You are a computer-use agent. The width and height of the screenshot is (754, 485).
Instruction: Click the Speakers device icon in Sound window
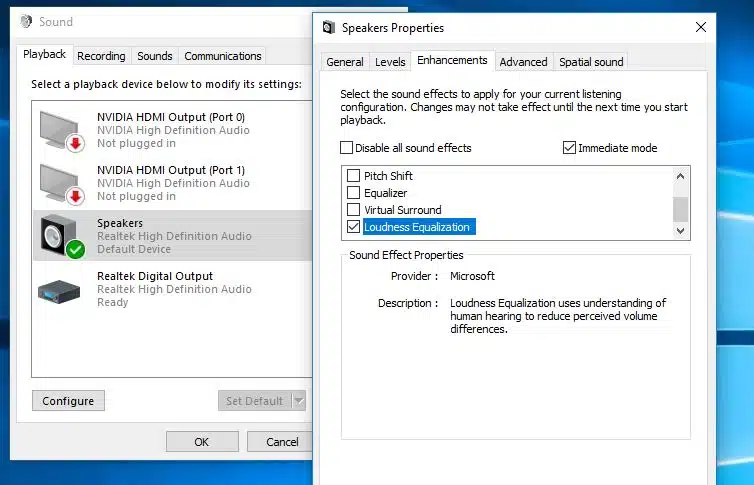pyautogui.click(x=62, y=236)
